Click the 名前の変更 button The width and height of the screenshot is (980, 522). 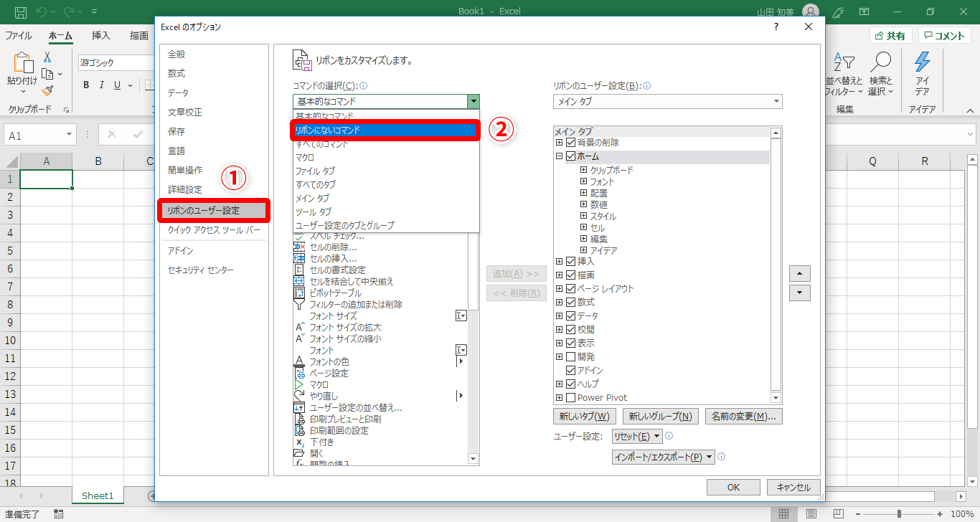[744, 417]
